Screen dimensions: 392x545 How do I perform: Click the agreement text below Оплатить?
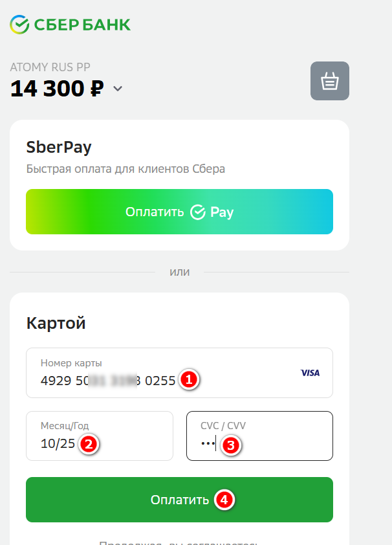click(x=179, y=542)
